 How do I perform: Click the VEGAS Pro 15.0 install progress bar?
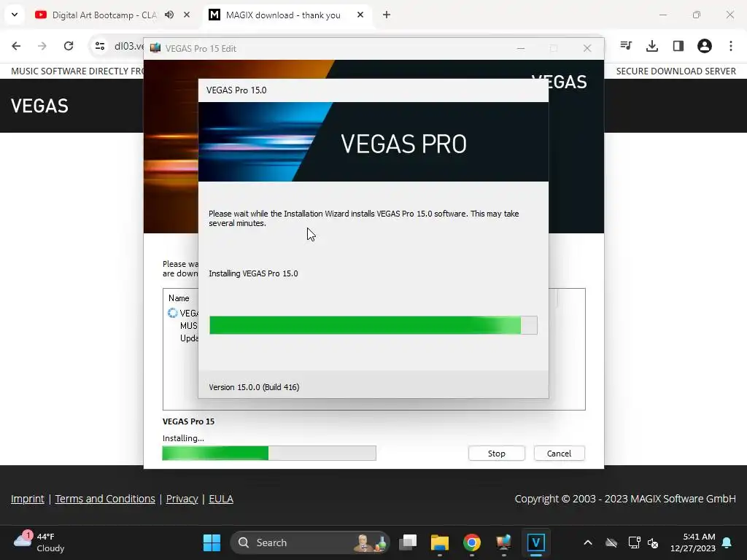pyautogui.click(x=373, y=325)
